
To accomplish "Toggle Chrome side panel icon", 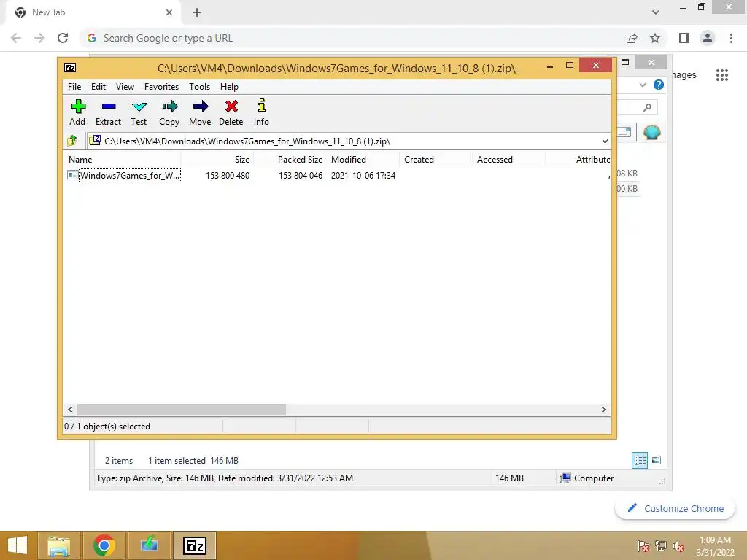I will tap(684, 38).
